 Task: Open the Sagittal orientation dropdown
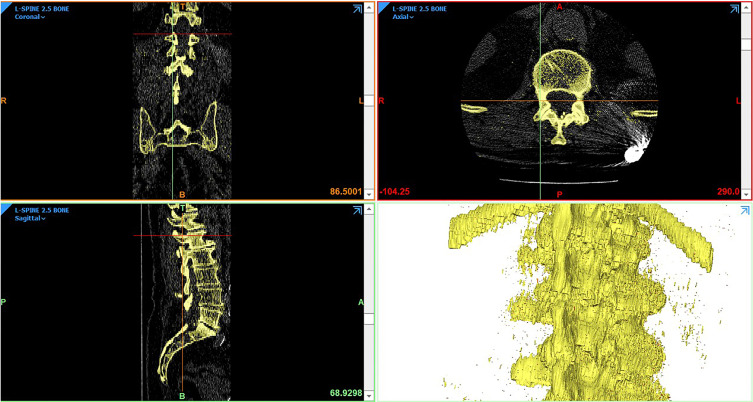tap(30, 219)
